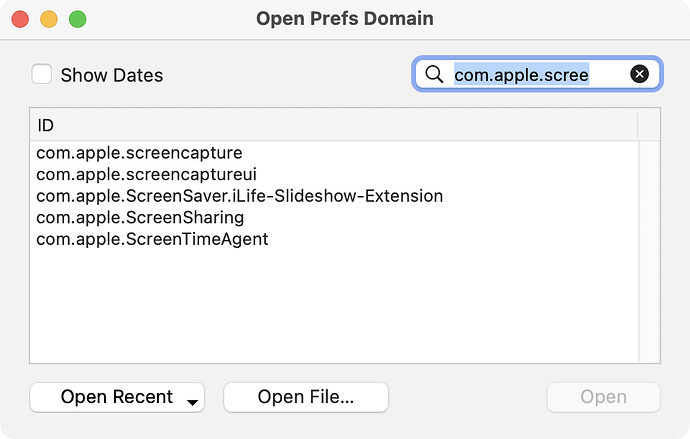690x439 pixels.
Task: Click the magnifying glass search icon
Action: click(434, 74)
